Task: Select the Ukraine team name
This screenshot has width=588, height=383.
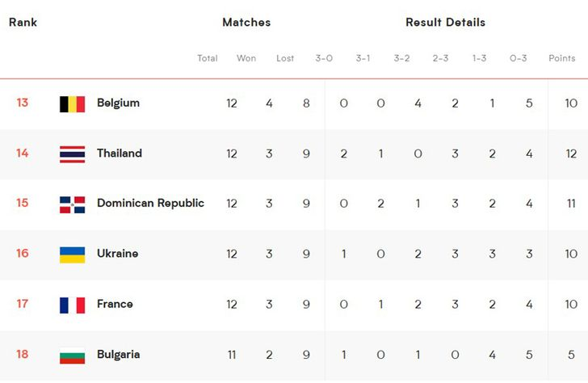Action: [x=117, y=254]
